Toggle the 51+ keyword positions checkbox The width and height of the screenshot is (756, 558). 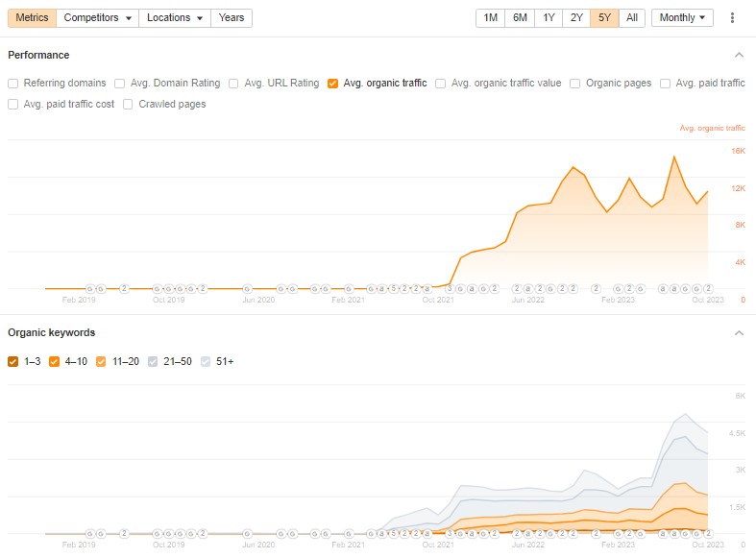[x=206, y=361]
